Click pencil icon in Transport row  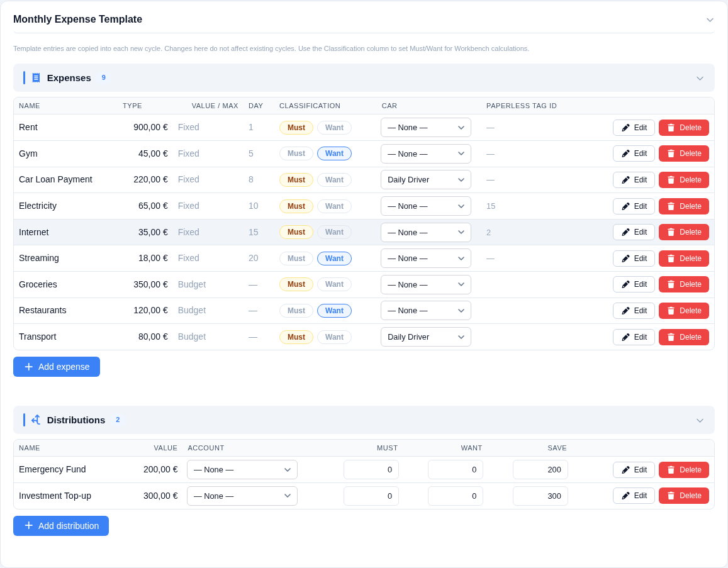626,337
